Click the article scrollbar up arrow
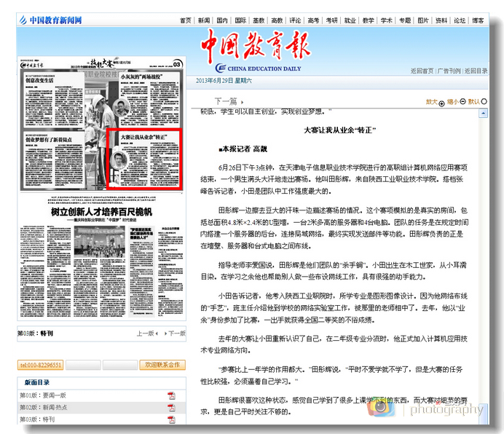This screenshot has height=434, width=504. coord(484,113)
